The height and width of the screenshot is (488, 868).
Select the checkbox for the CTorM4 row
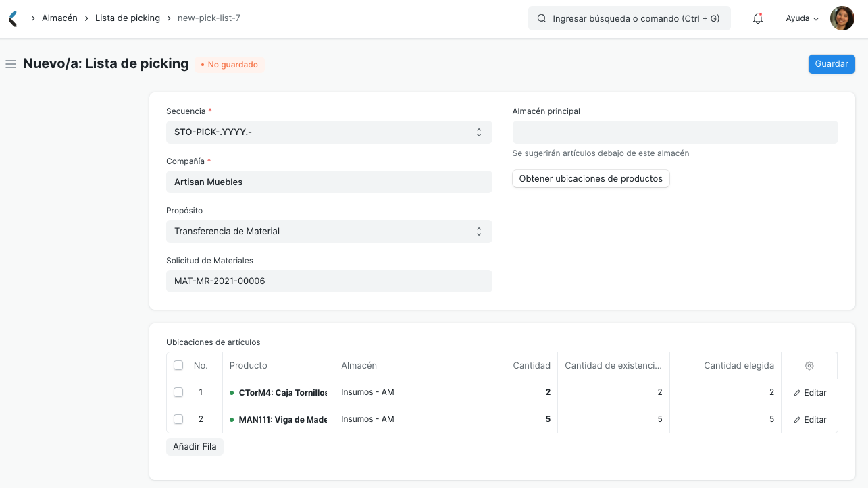click(x=178, y=392)
